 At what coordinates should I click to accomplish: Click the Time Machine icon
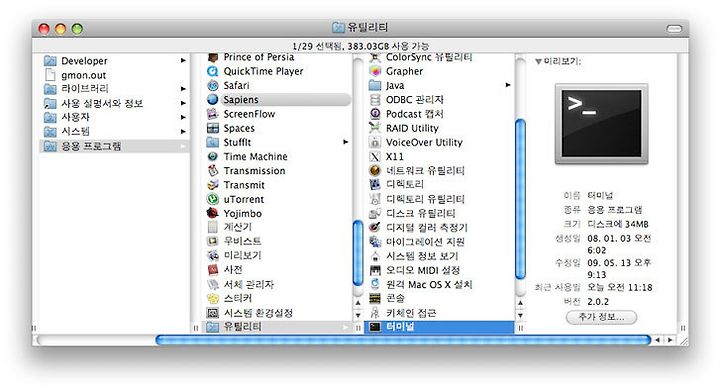pos(212,157)
